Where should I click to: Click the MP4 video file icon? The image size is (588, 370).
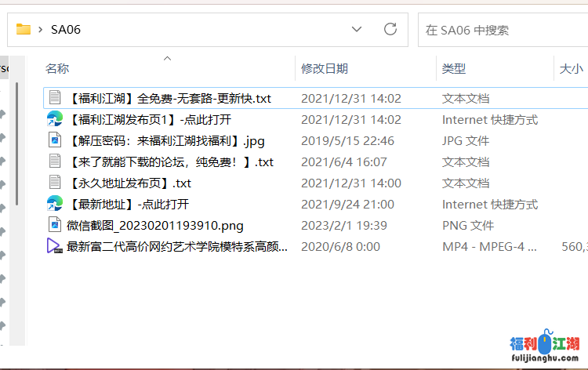(55, 246)
